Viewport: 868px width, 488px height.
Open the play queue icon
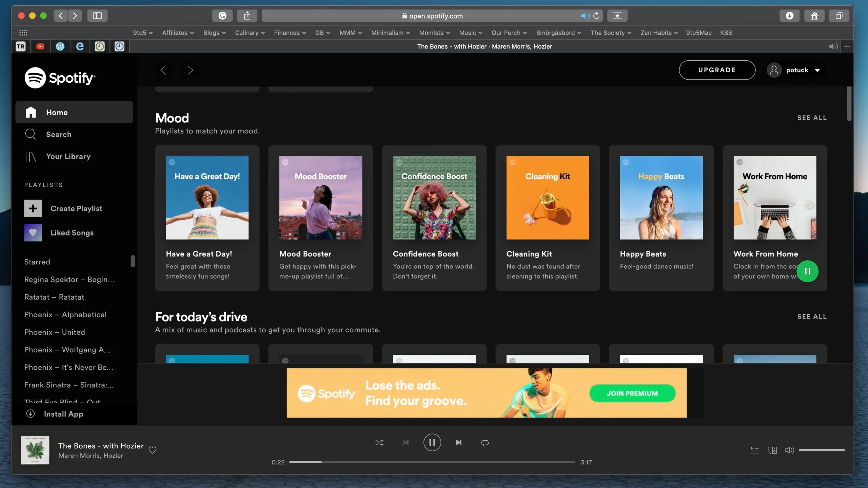click(x=754, y=450)
